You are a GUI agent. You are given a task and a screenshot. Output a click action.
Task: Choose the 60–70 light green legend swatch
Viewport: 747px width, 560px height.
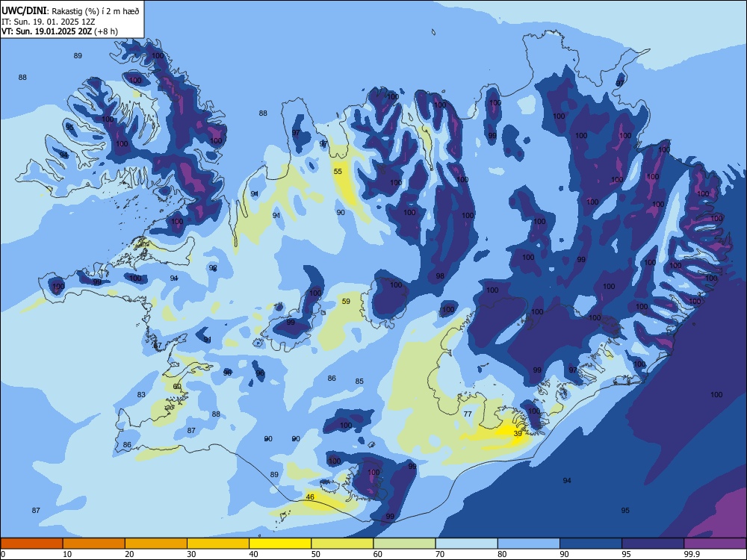point(404,544)
